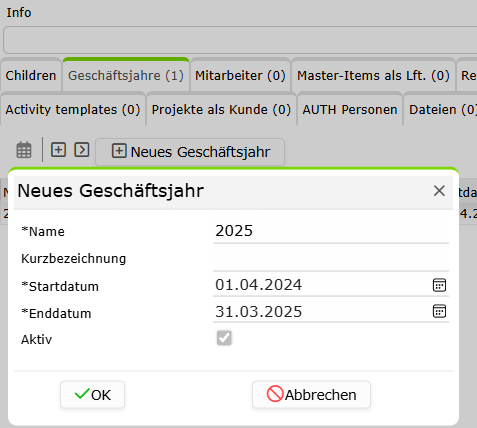Click the small plus add icon
The width and height of the screenshot is (477, 428).
(58, 149)
